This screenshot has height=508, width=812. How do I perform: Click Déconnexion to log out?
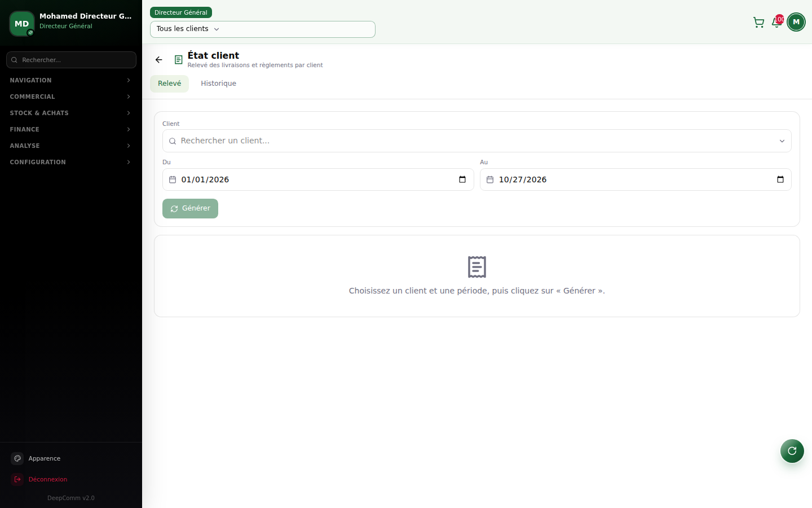tap(48, 479)
